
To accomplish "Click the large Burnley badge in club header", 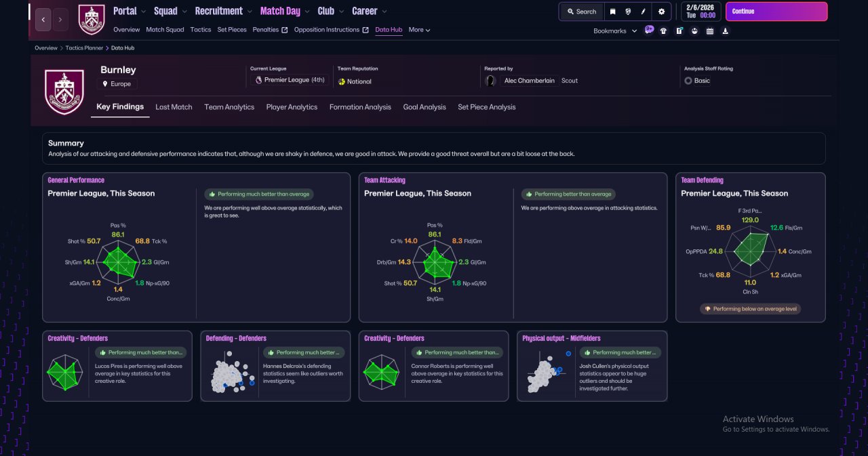I will click(64, 91).
